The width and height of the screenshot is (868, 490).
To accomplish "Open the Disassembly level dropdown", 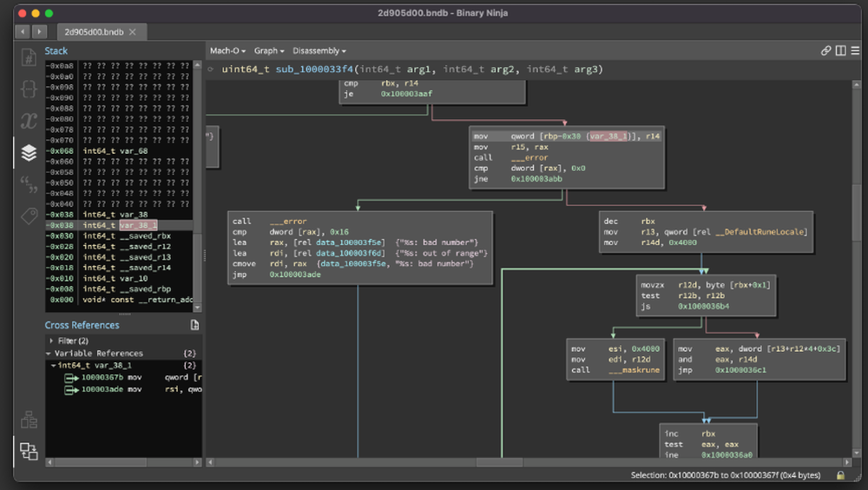I will click(x=319, y=50).
